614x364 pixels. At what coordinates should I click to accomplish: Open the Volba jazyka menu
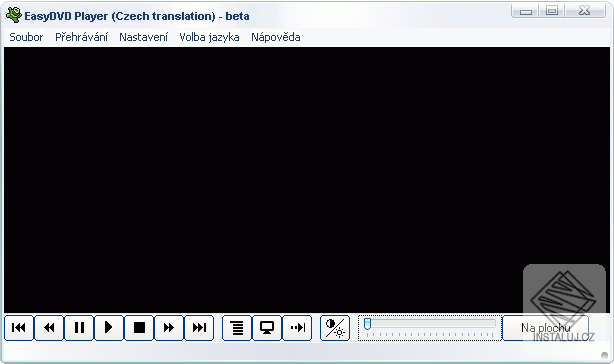click(209, 37)
